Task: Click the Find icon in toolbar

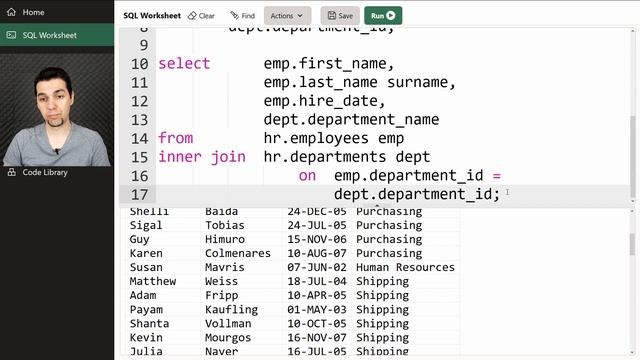Action: click(x=234, y=16)
